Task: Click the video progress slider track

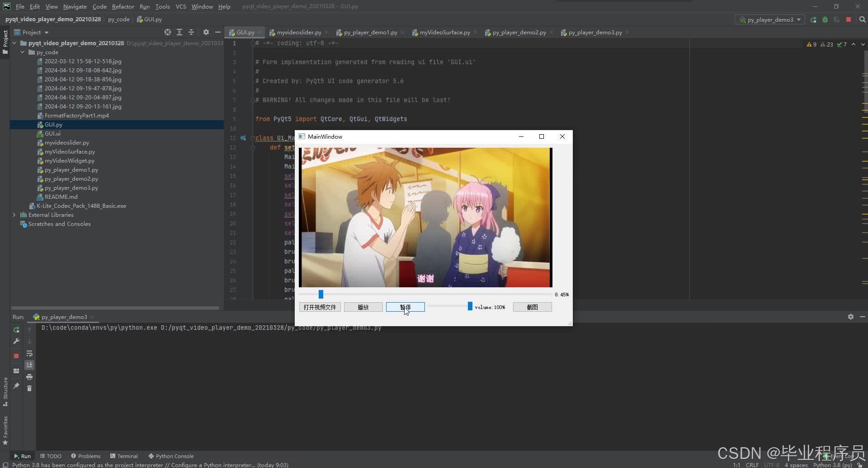Action: (x=425, y=295)
